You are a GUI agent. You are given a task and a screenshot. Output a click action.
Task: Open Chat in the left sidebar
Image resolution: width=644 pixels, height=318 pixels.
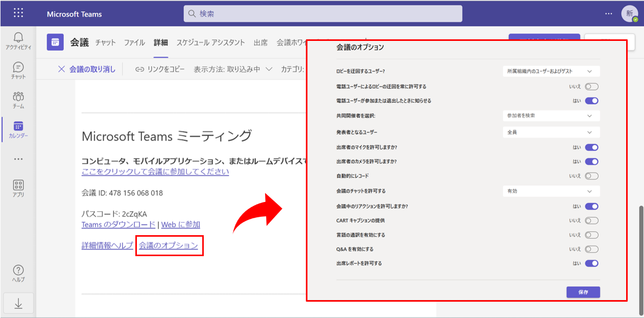coord(18,71)
